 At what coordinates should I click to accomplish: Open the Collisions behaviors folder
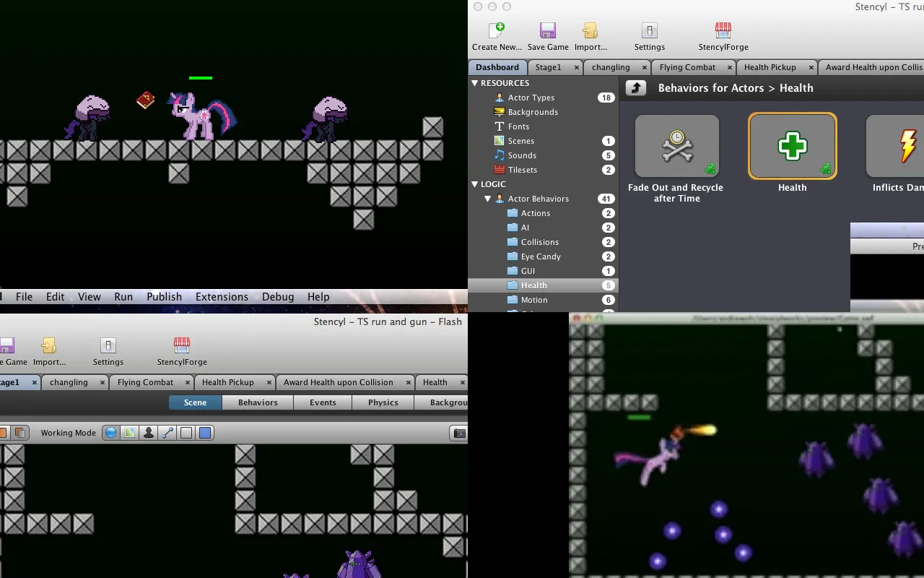pyautogui.click(x=540, y=242)
